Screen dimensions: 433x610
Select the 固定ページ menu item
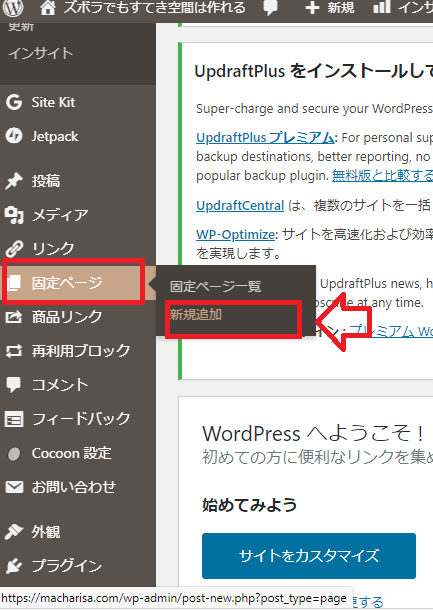coord(67,283)
